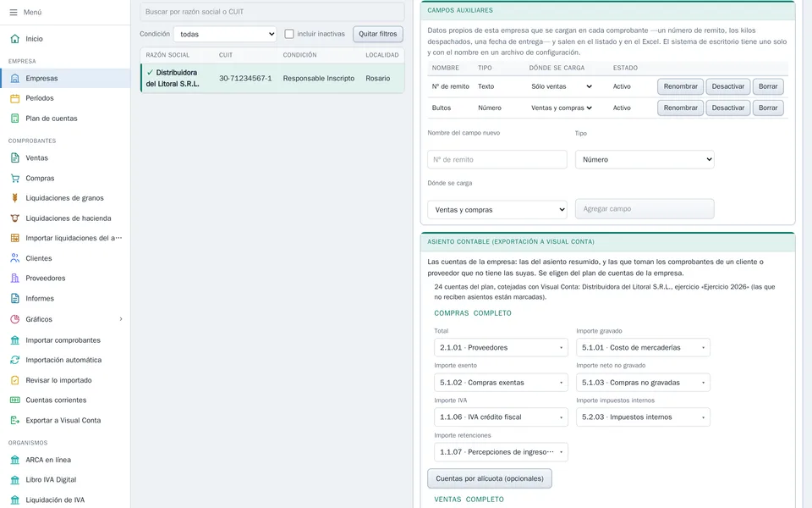This screenshot has width=812, height=508.
Task: Open the new field Ventas y compras dropdown
Action: pos(497,210)
